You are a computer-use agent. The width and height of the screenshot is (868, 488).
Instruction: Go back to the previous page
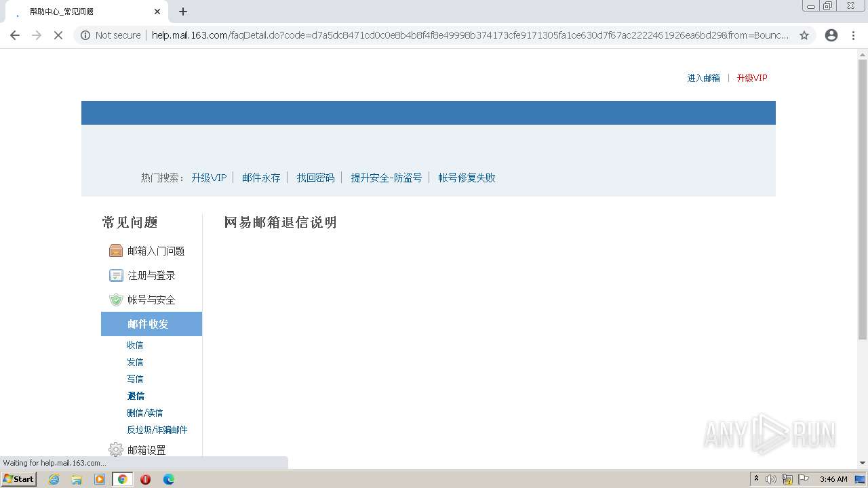tap(15, 35)
